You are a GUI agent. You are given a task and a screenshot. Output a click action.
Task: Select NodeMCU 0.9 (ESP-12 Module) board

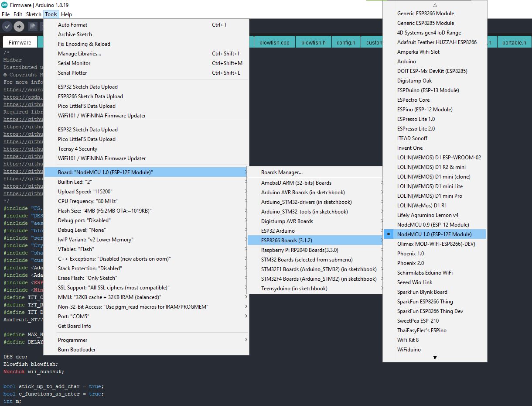point(435,225)
